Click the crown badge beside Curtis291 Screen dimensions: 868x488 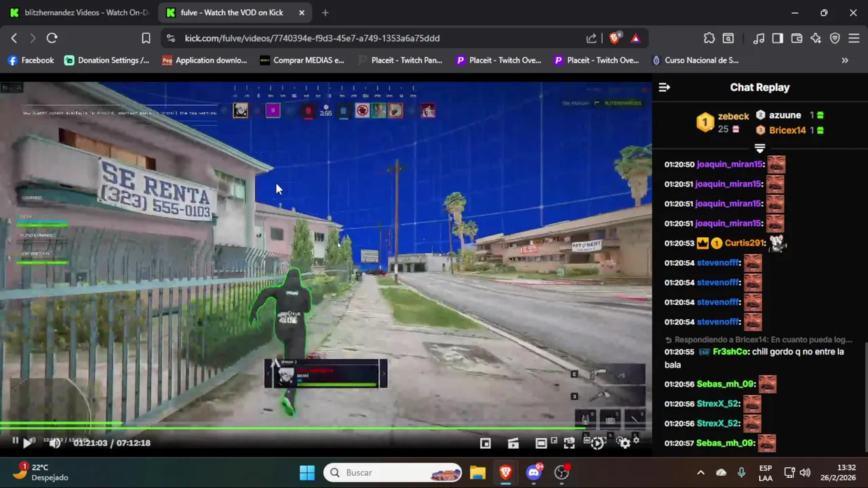(x=703, y=243)
